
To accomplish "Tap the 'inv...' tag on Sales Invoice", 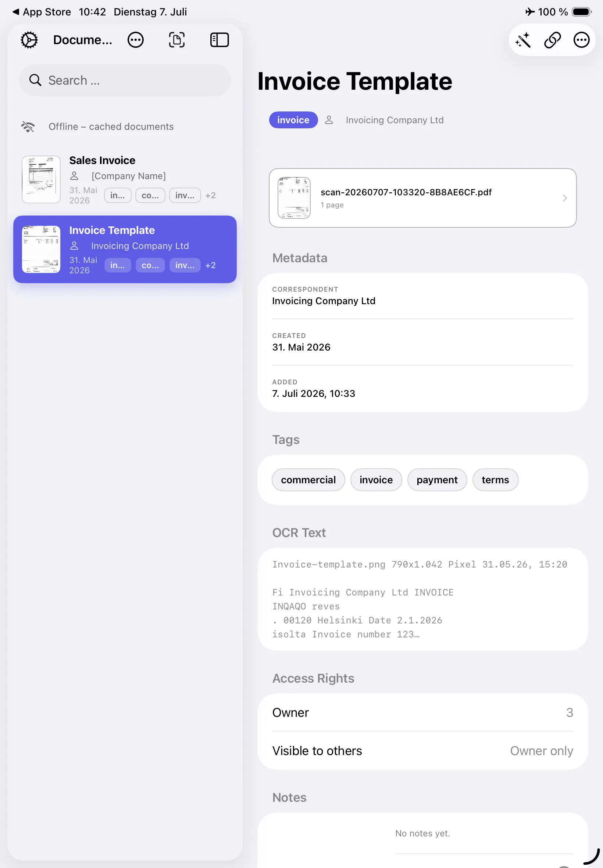I will 185,195.
